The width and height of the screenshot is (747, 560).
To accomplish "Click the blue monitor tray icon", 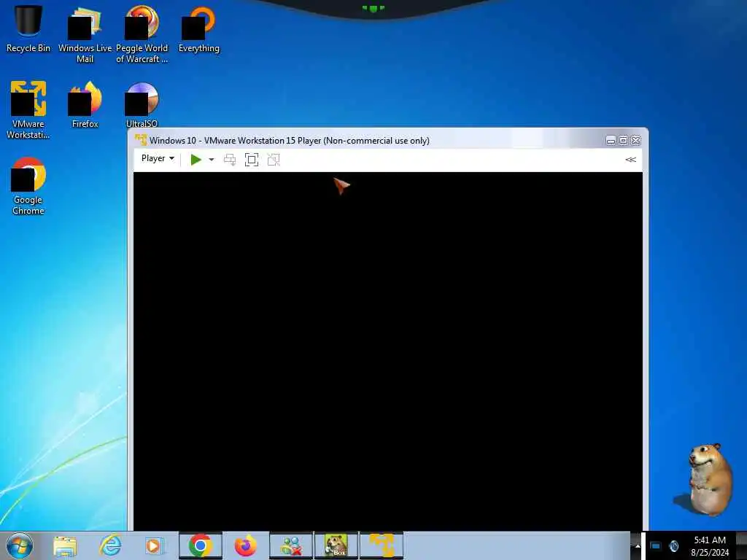I will pos(656,545).
